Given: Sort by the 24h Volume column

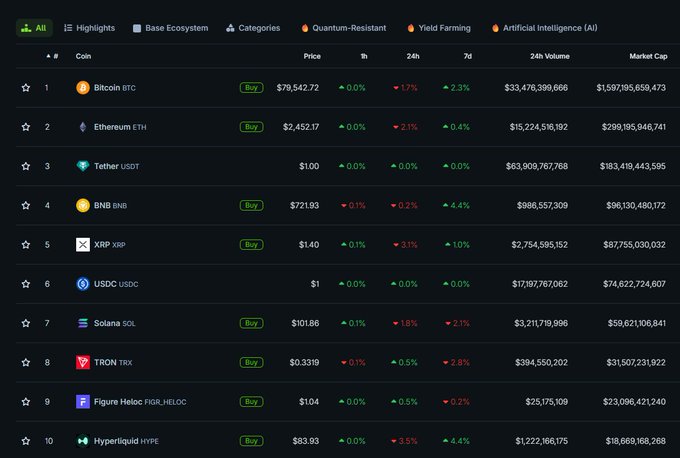Looking at the screenshot, I should 549,56.
